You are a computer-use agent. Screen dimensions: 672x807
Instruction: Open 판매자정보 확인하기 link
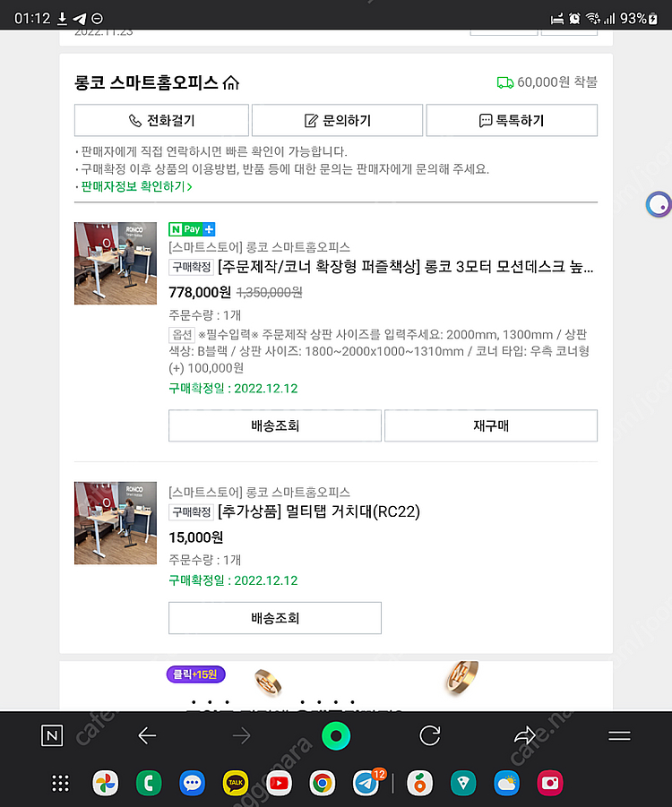coord(136,186)
